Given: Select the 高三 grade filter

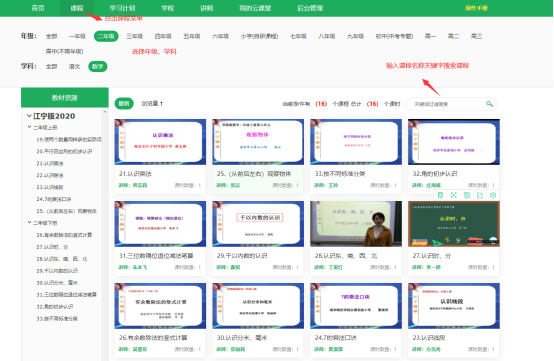Looking at the screenshot, I should click(x=476, y=36).
